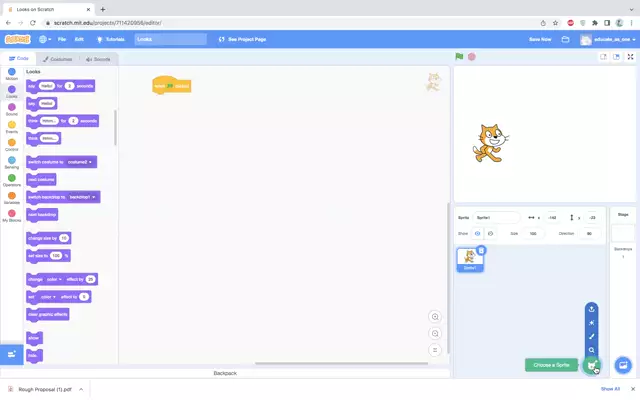640x400 pixels.
Task: Enter full screen stage mode
Action: 631,57
